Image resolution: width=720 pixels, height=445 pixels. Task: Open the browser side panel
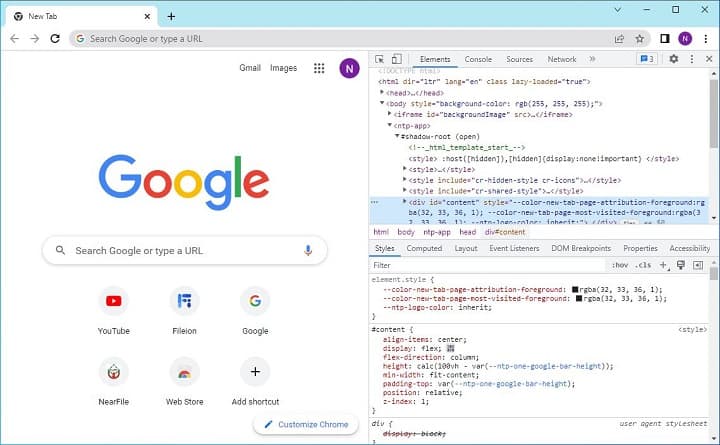click(664, 38)
